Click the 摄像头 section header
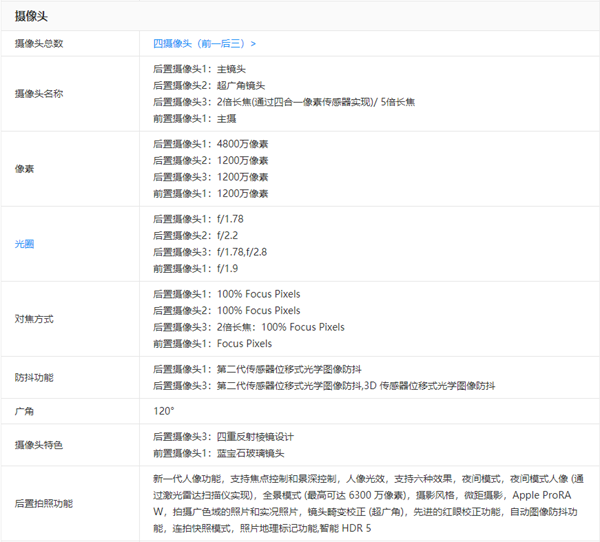Viewport: 600px width, 542px height. click(x=31, y=16)
